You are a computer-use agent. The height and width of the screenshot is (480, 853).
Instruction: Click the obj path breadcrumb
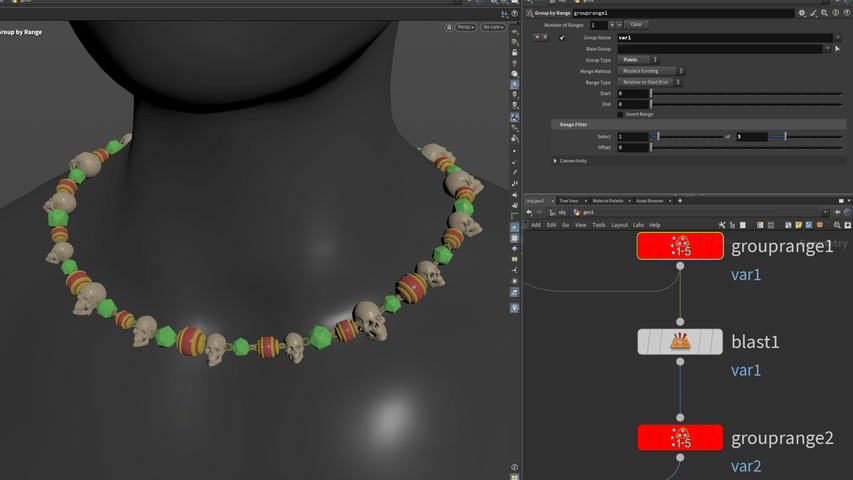point(558,212)
